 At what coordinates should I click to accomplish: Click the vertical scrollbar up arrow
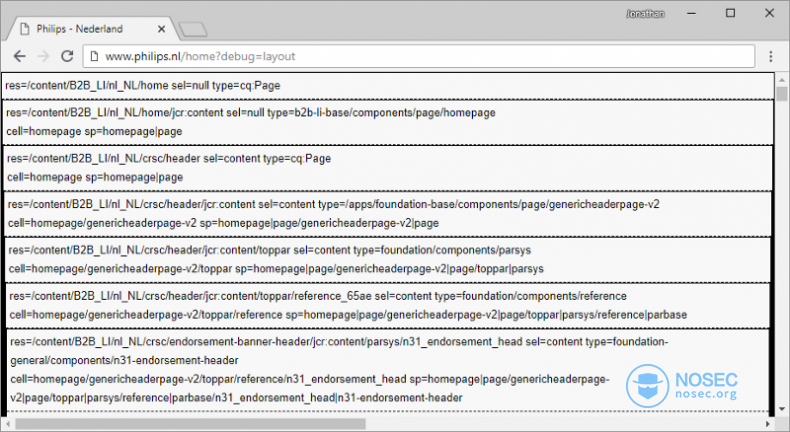pos(781,80)
